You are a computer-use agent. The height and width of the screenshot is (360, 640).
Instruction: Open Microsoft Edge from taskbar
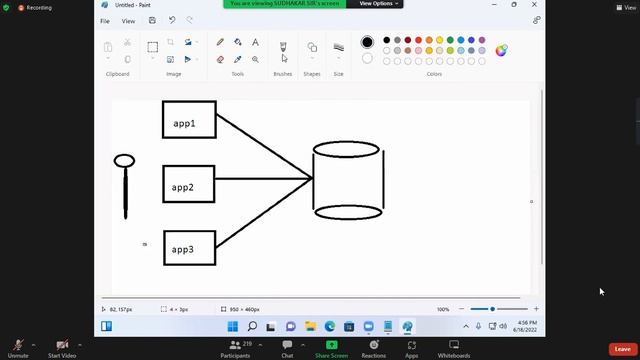tap(330, 326)
